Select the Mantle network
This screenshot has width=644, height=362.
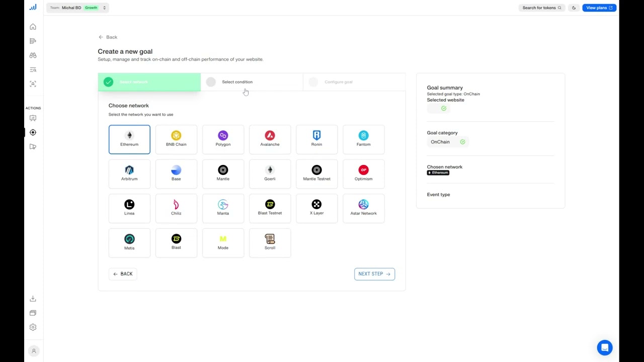(x=223, y=173)
